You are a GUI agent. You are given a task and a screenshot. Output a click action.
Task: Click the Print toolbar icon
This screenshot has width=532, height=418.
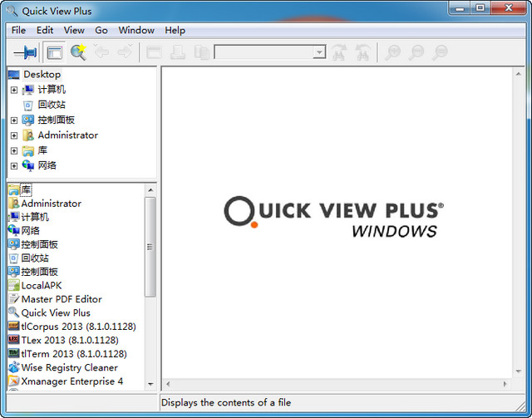tap(178, 52)
